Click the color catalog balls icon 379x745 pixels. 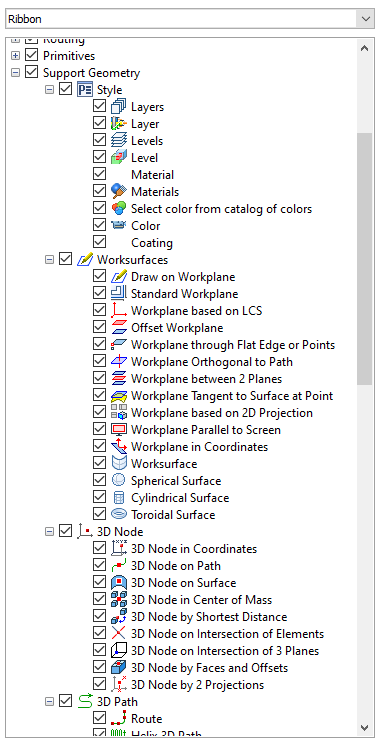[x=118, y=209]
